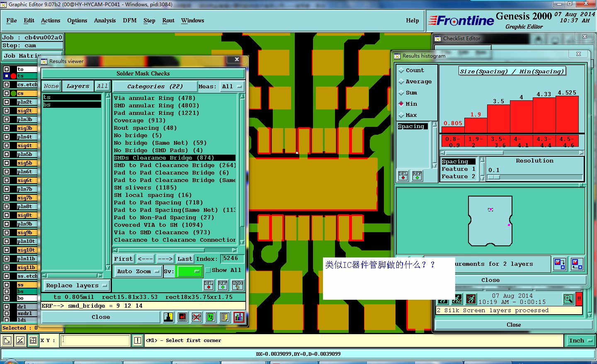Click the X Y coordinate input field
Viewport: 597px width, 364px height.
[96, 341]
